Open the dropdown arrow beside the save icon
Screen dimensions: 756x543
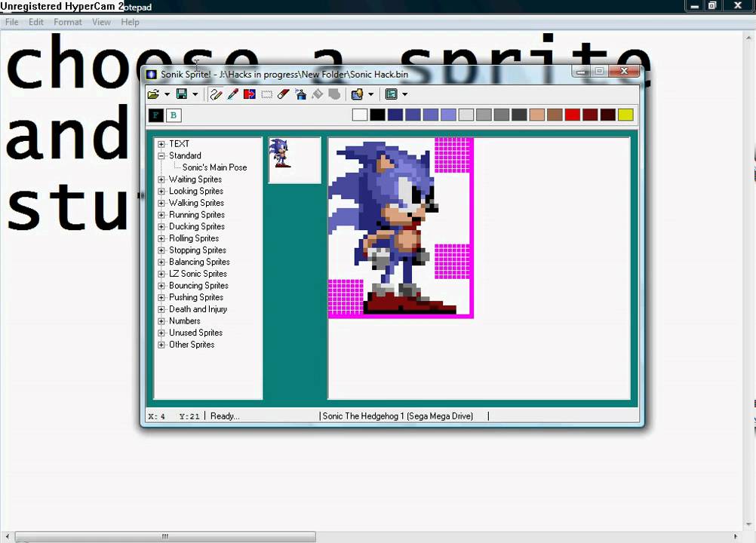[195, 94]
